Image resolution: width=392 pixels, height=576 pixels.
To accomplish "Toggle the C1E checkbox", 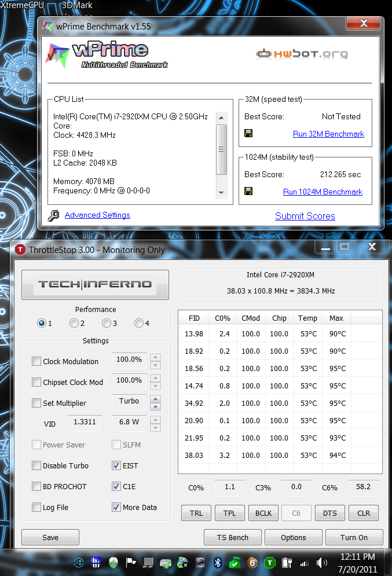I will click(x=116, y=487).
